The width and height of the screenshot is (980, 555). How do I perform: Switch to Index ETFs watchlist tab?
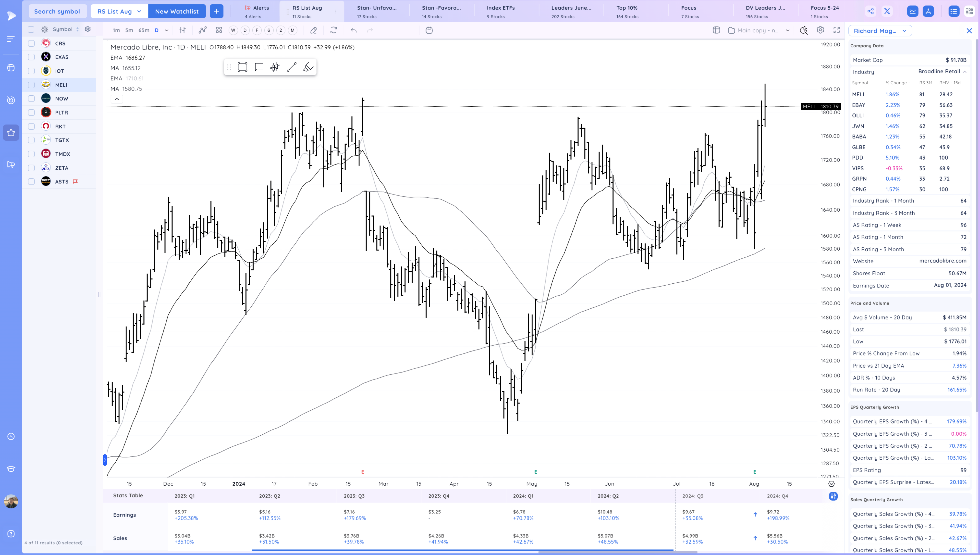[501, 12]
